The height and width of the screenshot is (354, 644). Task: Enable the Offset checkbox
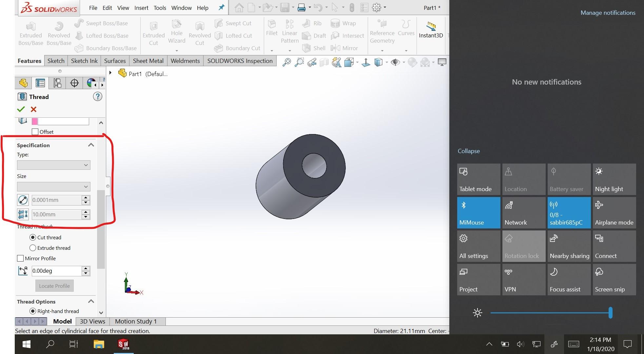click(35, 132)
